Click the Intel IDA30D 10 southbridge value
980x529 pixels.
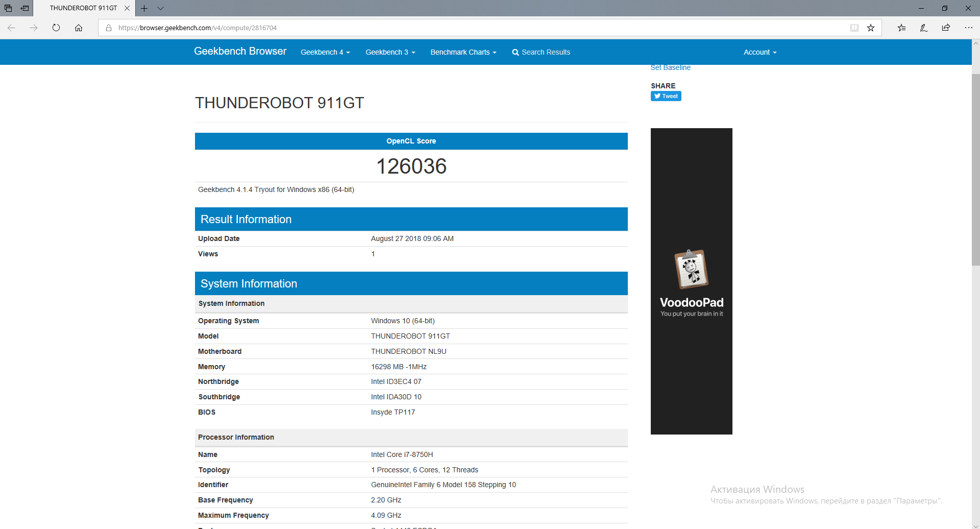396,397
